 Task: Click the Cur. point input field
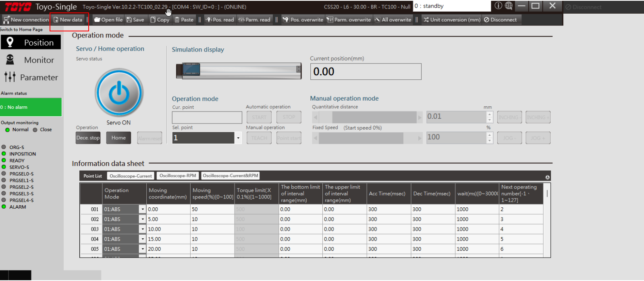coord(207,117)
